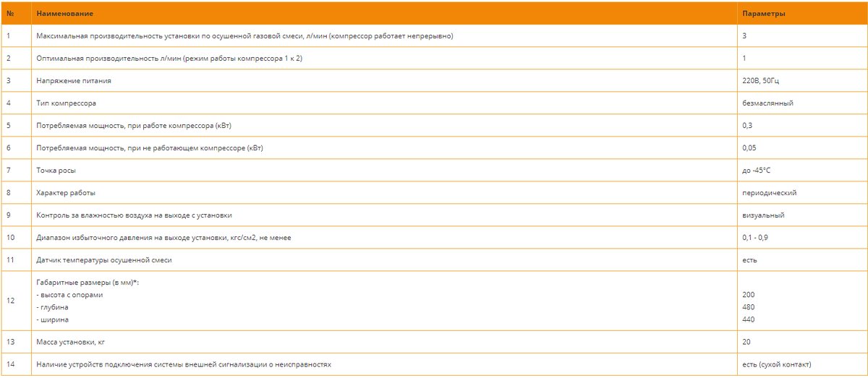This screenshot has height=378, width=868.
Task: Click the '220В, 50Гц' value
Action: [762, 80]
